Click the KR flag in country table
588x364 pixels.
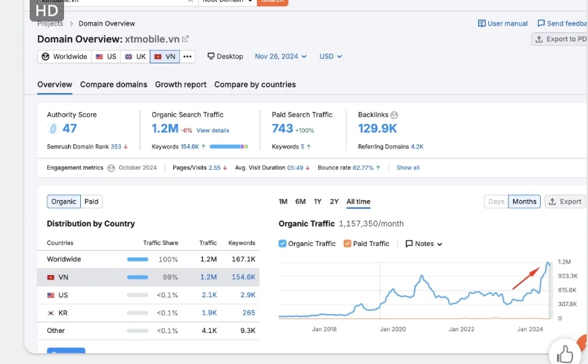click(51, 313)
